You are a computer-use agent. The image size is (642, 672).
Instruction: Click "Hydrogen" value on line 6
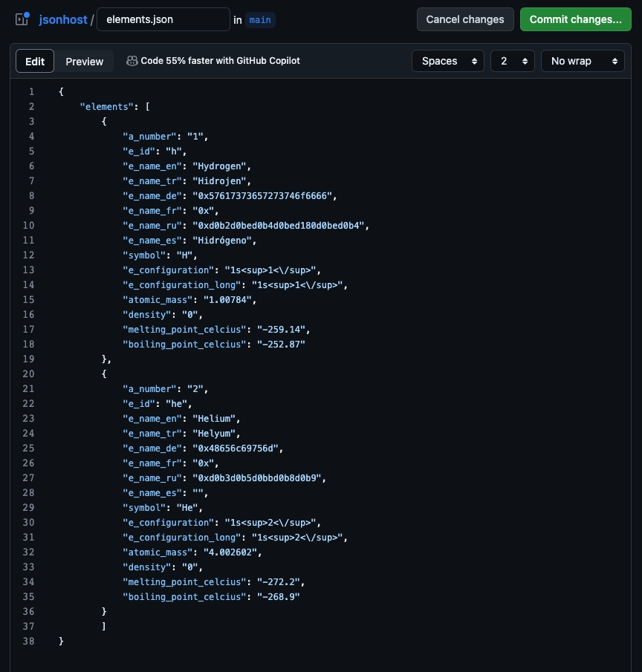click(219, 166)
